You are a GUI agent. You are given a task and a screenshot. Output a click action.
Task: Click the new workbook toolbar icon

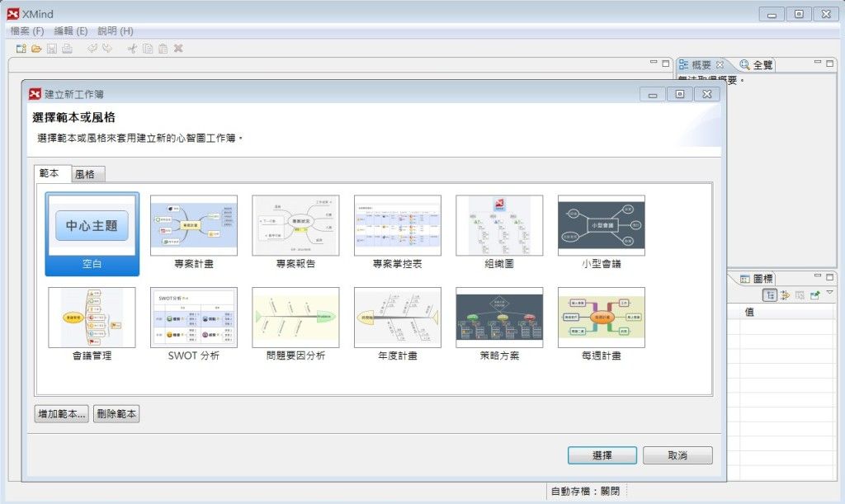tap(21, 49)
